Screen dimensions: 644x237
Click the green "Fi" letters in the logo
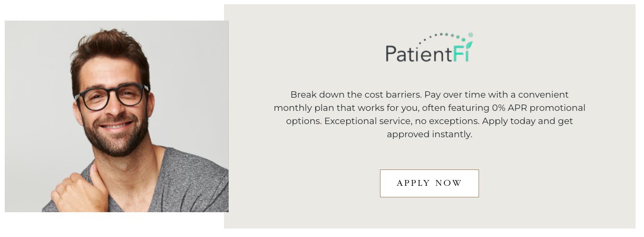(462, 54)
